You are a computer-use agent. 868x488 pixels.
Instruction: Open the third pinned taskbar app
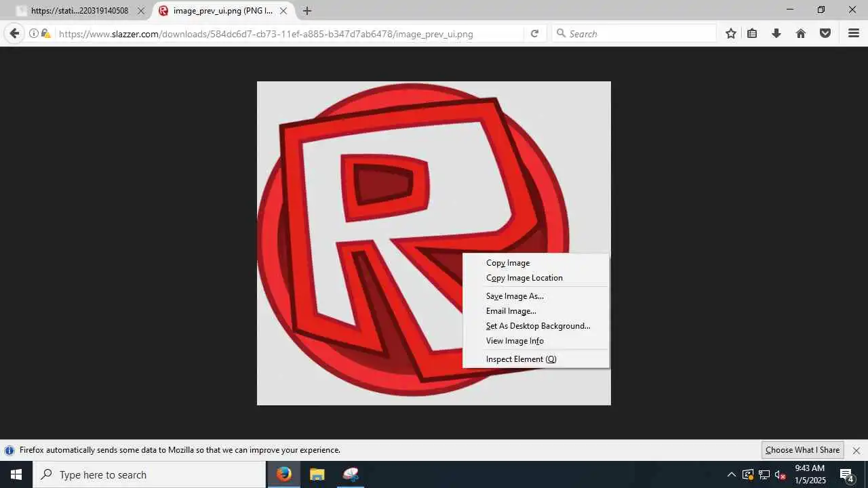click(351, 474)
